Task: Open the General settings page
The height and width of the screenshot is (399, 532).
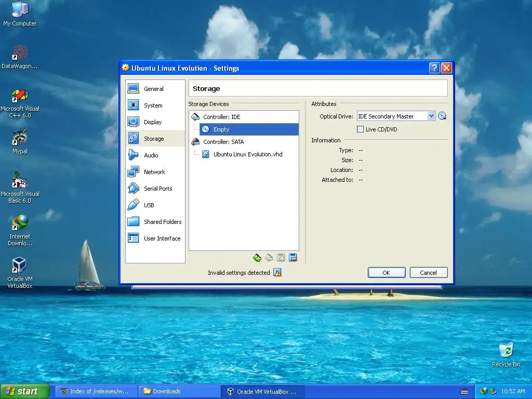Action: tap(155, 88)
